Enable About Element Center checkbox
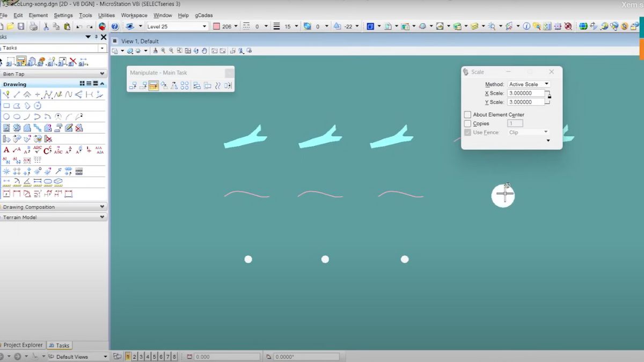 467,115
